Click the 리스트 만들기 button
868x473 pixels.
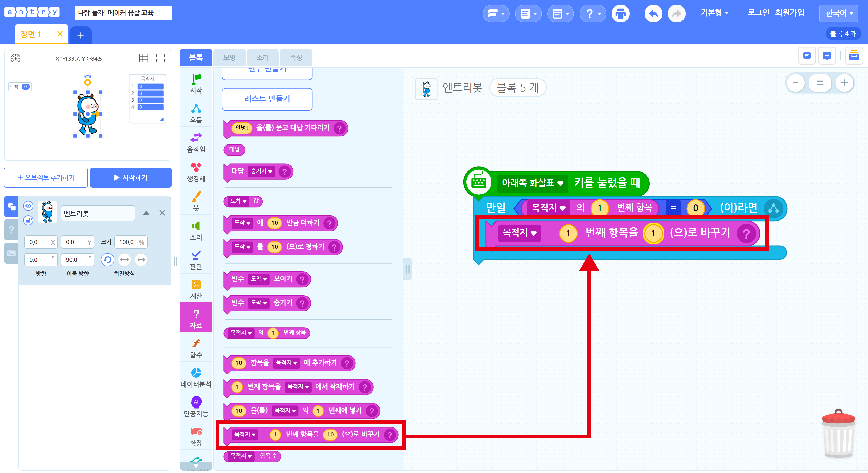click(267, 99)
